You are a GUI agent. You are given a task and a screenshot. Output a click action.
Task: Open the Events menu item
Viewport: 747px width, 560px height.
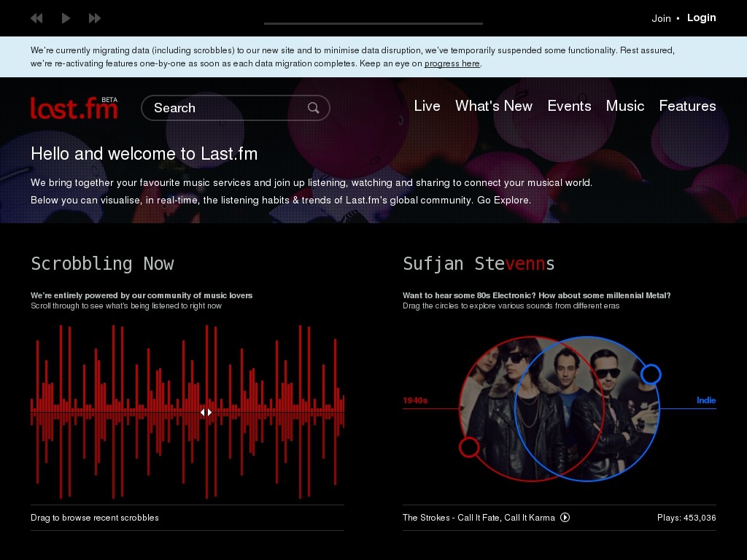tap(569, 106)
